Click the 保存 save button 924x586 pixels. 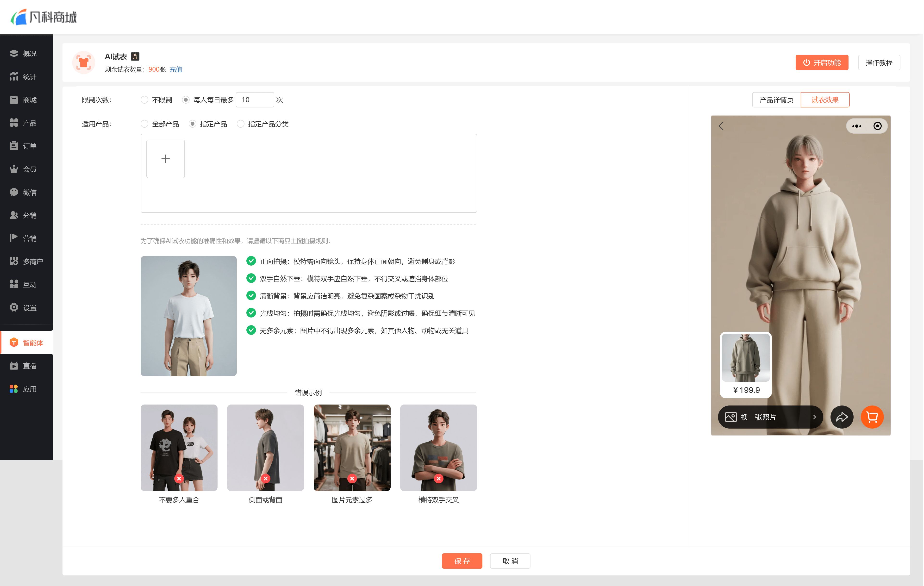point(462,561)
